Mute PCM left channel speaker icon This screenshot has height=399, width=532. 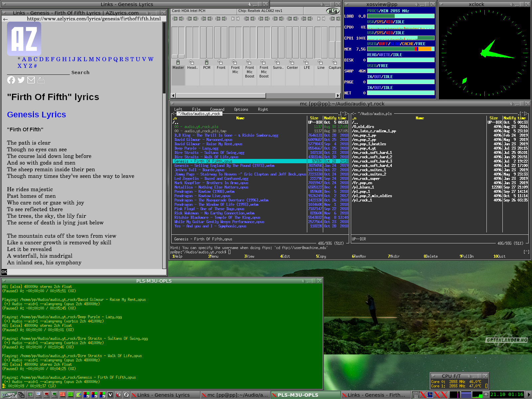[204, 19]
